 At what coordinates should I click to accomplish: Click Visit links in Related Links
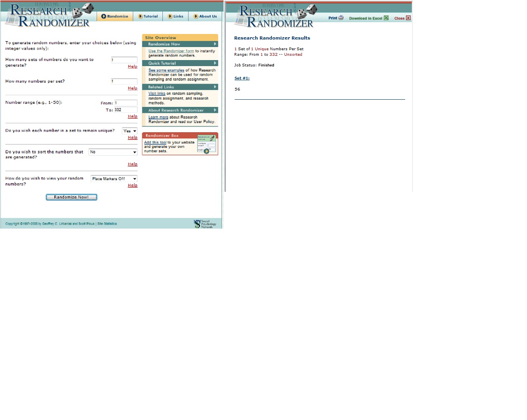coord(157,94)
